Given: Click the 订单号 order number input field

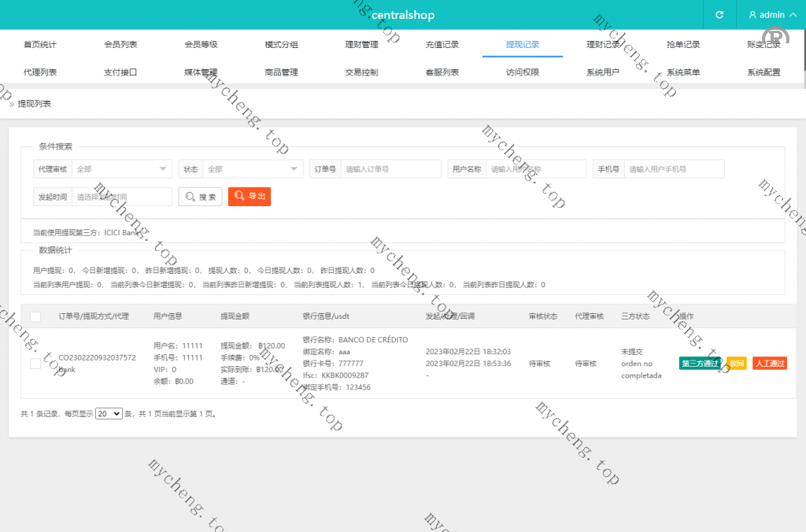Looking at the screenshot, I should point(390,169).
